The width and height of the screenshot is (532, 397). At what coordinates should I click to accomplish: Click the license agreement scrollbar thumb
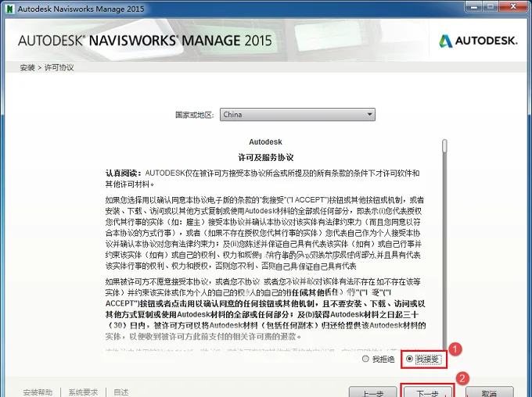coord(444,146)
